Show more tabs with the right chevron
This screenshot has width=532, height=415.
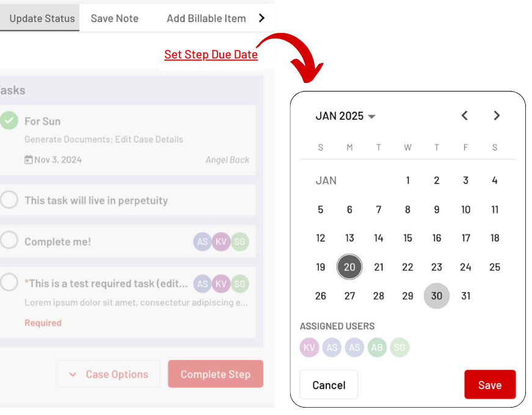(261, 18)
